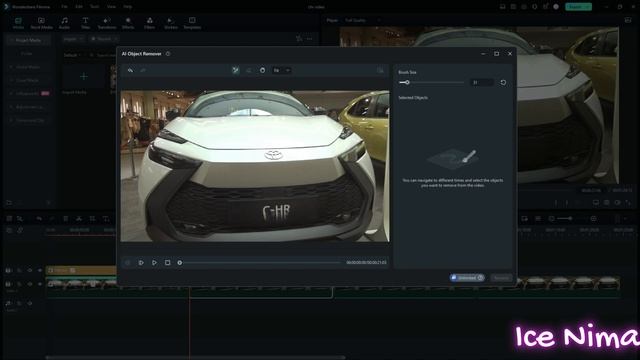Open the Import dropdown in the media panel
Screen dimensions: 640x360
tap(73, 39)
